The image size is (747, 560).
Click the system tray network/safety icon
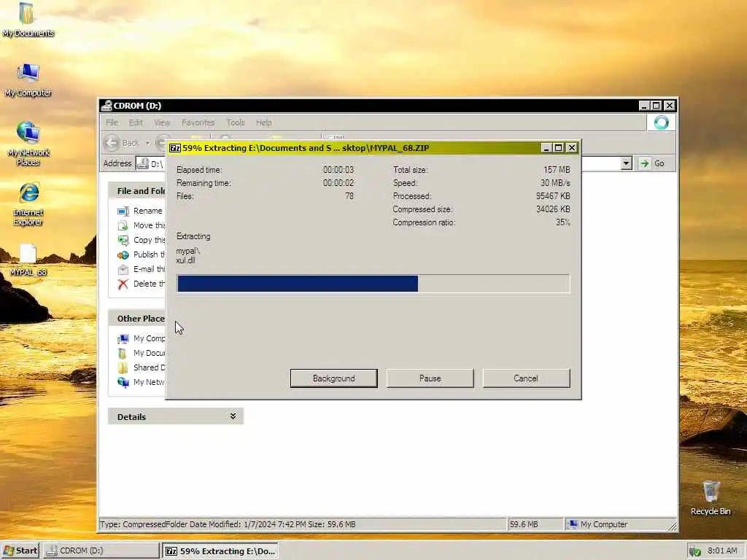point(694,551)
